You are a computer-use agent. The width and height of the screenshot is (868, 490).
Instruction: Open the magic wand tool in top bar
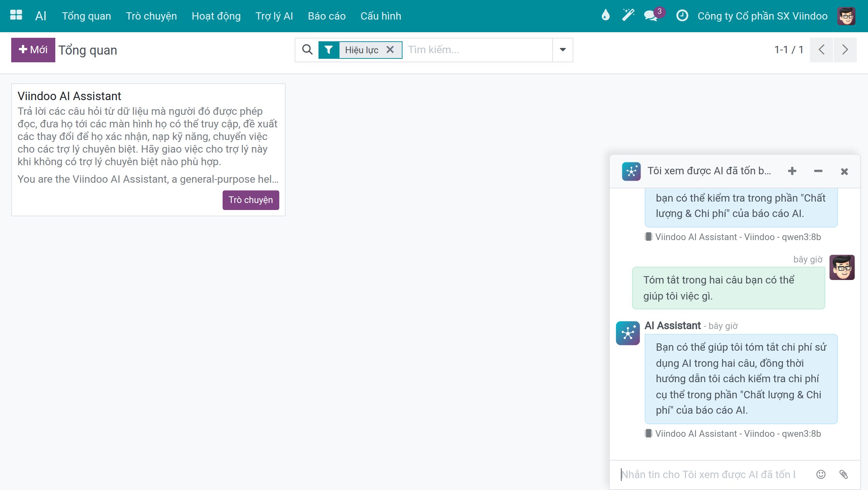pos(628,15)
